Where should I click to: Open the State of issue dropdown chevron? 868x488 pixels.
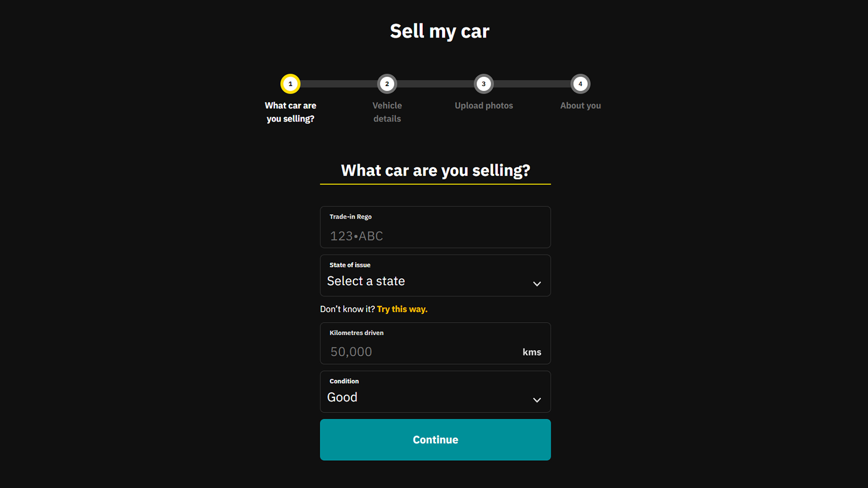point(537,284)
